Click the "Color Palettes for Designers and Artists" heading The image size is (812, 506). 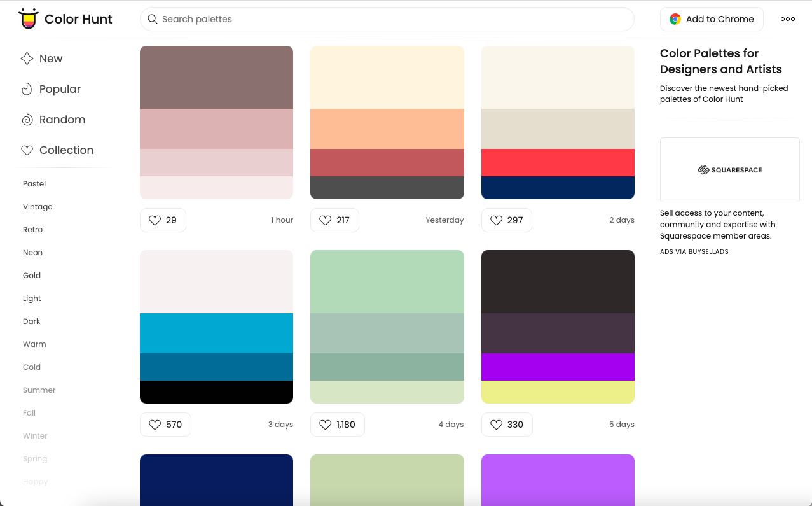coord(721,61)
